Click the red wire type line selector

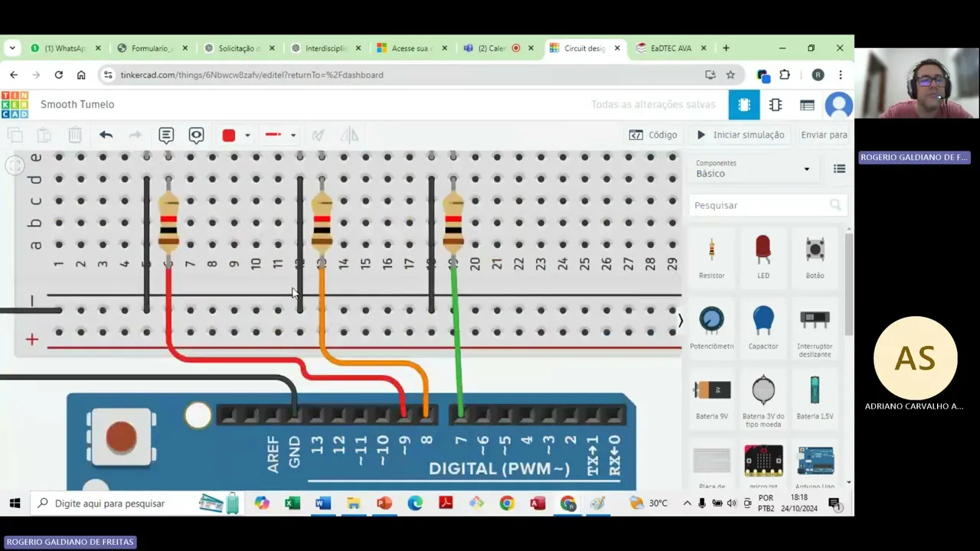(273, 135)
